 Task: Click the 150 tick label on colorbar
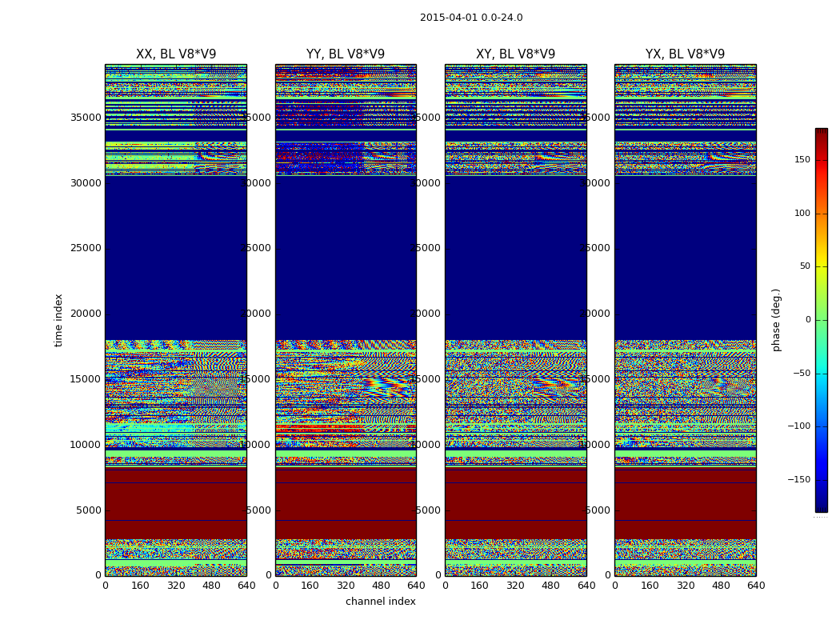[x=802, y=159]
